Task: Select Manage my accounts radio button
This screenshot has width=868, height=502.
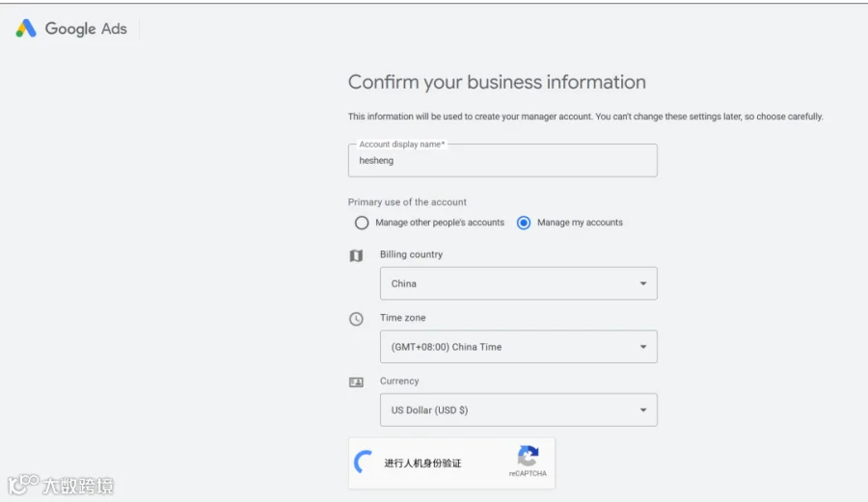Action: pos(523,223)
